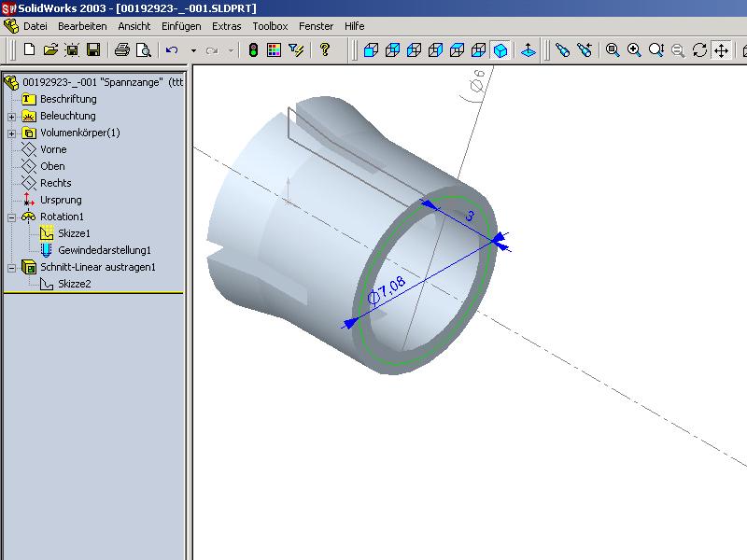Expand the Beleuchtung folder node
The width and height of the screenshot is (747, 560).
(11, 117)
